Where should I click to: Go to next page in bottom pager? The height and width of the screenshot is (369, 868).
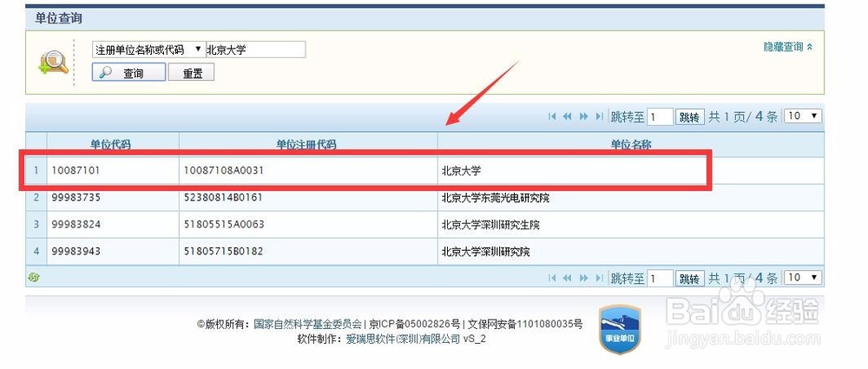[583, 278]
